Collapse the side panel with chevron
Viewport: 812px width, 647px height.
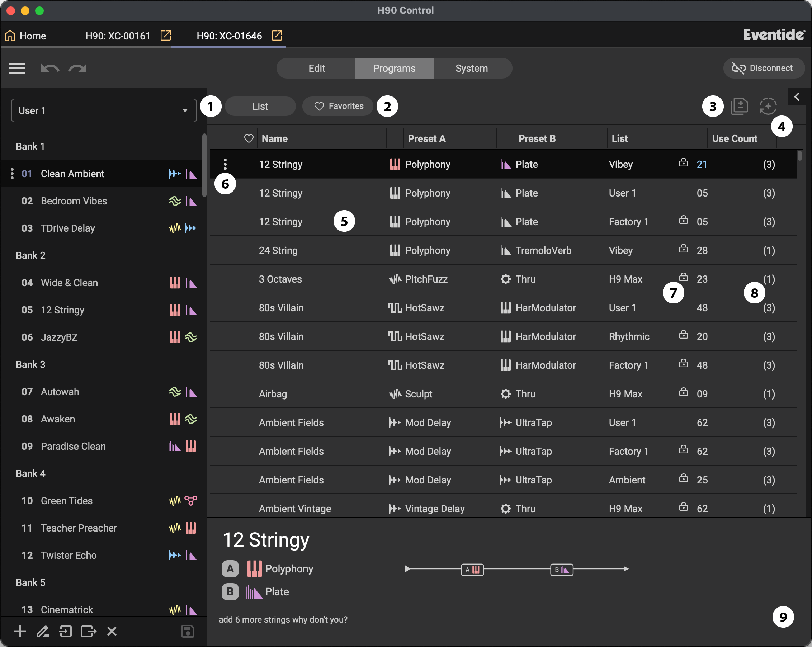coord(797,97)
